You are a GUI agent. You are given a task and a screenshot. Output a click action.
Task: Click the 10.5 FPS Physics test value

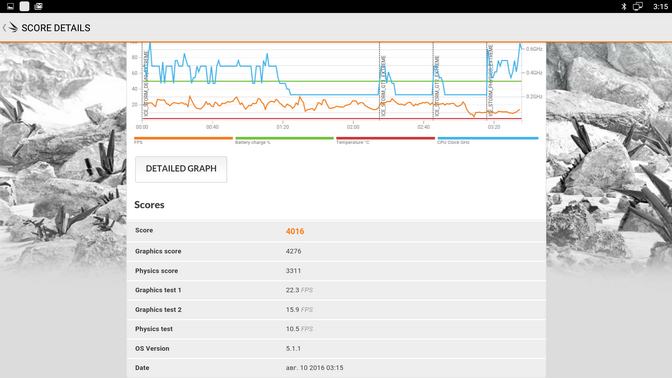(x=299, y=329)
